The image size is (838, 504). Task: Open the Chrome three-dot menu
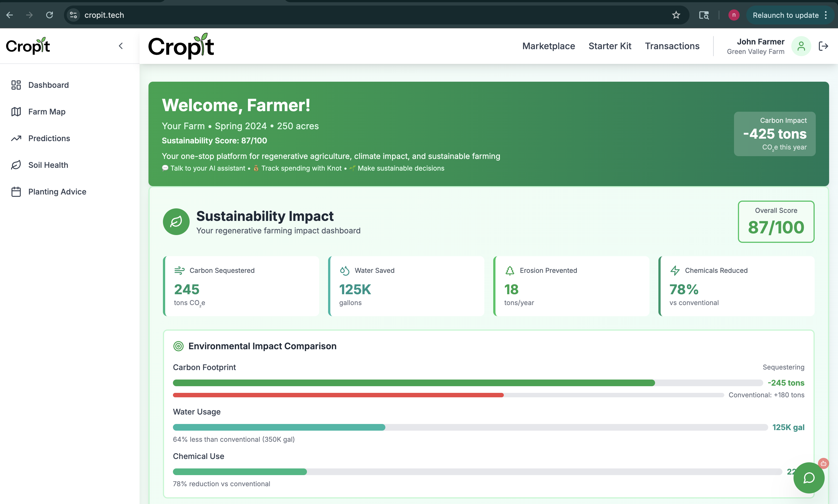click(826, 15)
